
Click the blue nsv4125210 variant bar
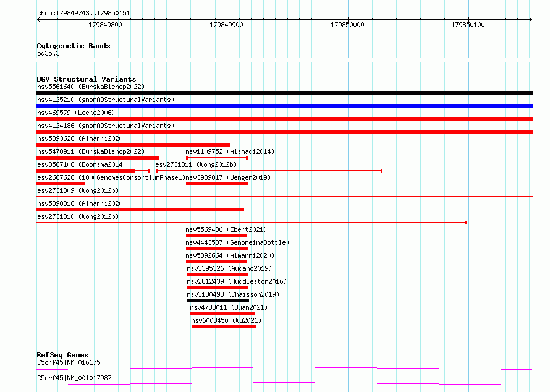tap(284, 106)
